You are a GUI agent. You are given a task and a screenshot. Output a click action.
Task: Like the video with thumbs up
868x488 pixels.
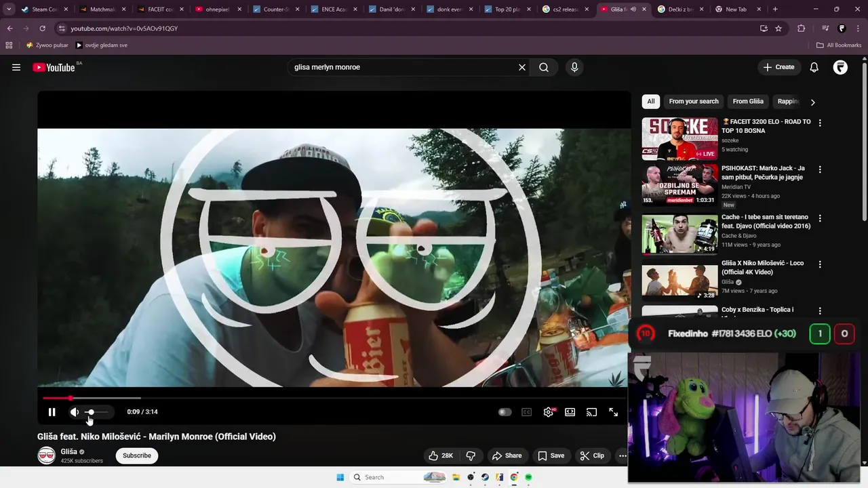pyautogui.click(x=440, y=455)
